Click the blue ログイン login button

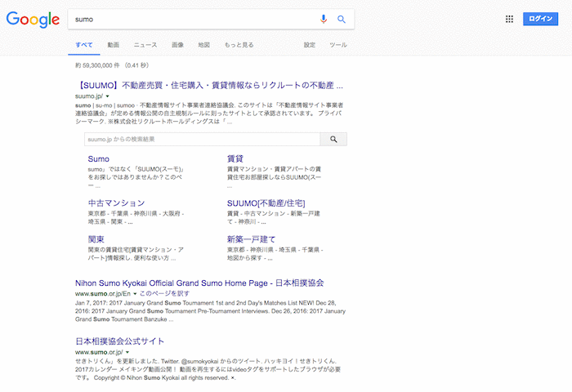(x=540, y=19)
